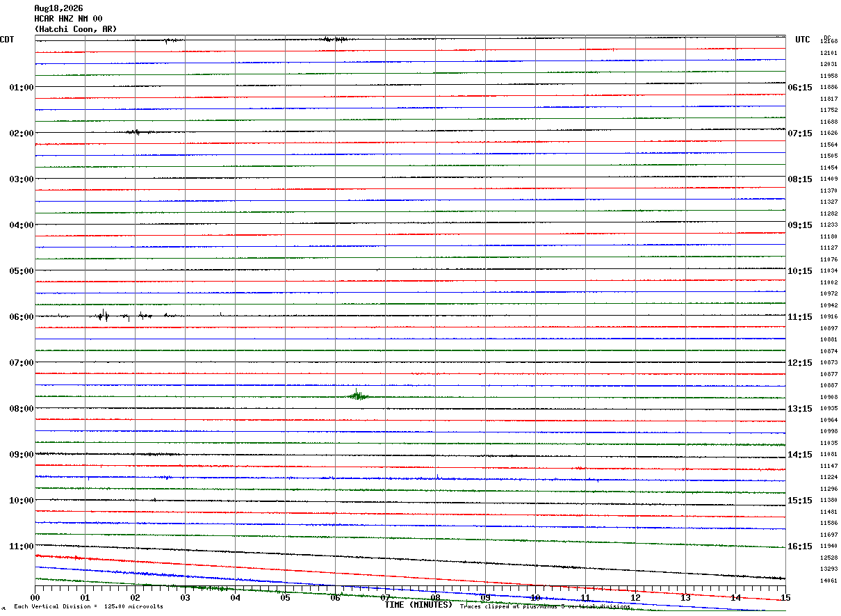Screen dimensions: 841x616
Task: Click the small event on the 02:00 trace
Action: 135,131
